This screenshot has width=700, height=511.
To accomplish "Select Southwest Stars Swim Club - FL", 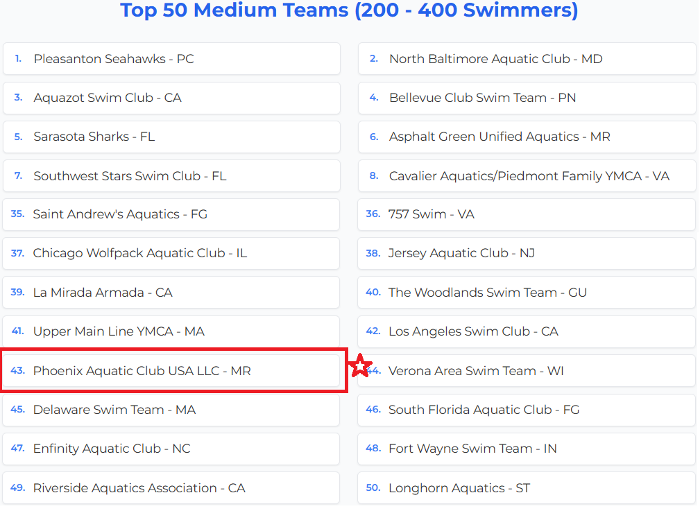I will [x=129, y=176].
